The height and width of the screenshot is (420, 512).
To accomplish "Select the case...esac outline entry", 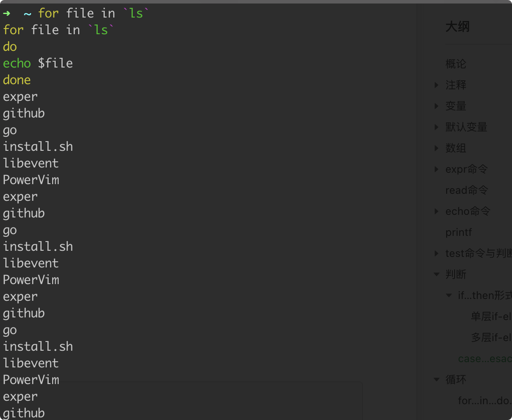I will point(484,359).
